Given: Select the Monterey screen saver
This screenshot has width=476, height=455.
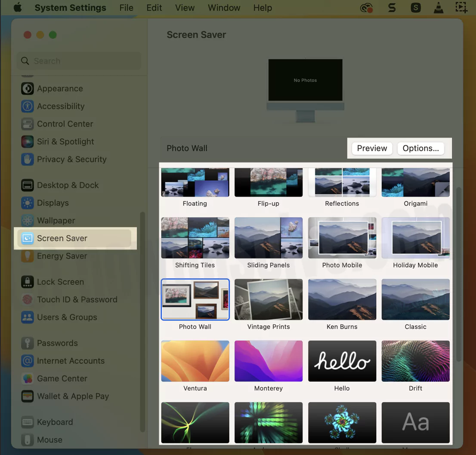Looking at the screenshot, I should (269, 361).
